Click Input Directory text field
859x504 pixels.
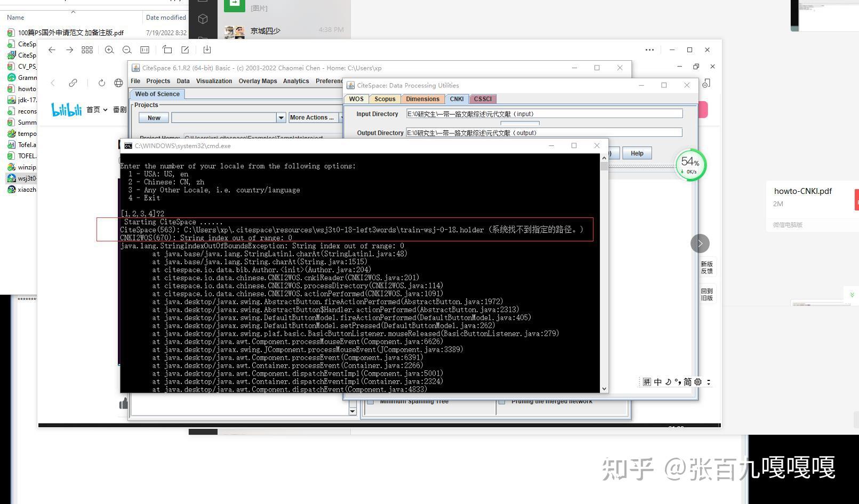[x=544, y=113]
